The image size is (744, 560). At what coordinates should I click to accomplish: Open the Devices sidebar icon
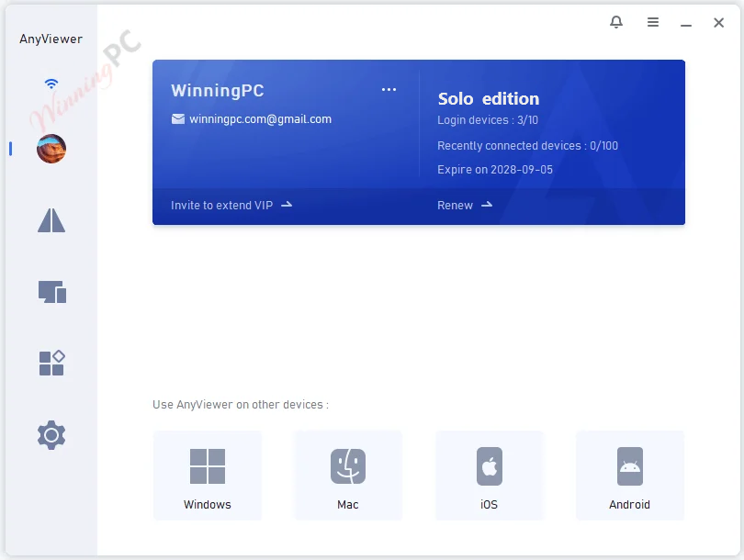[51, 292]
